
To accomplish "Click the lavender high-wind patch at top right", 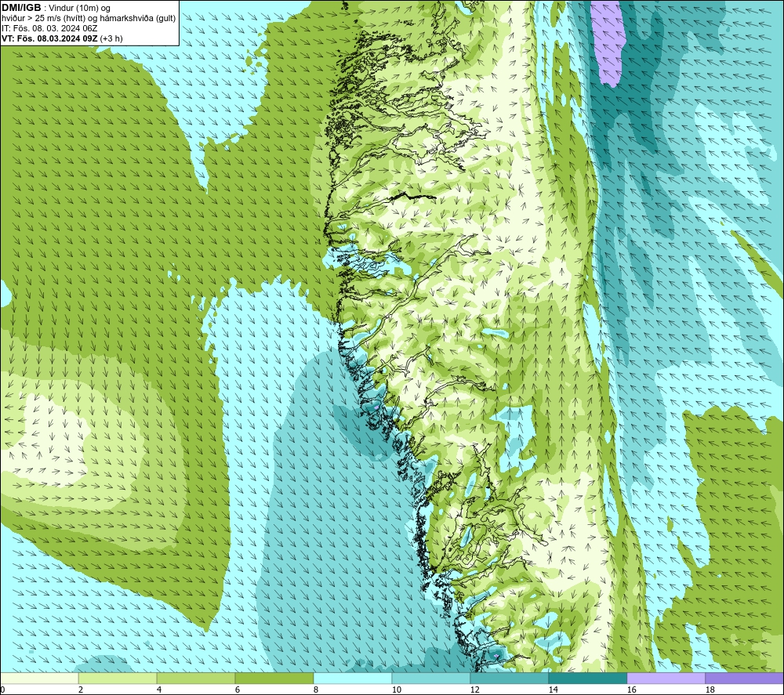I will 608,42.
